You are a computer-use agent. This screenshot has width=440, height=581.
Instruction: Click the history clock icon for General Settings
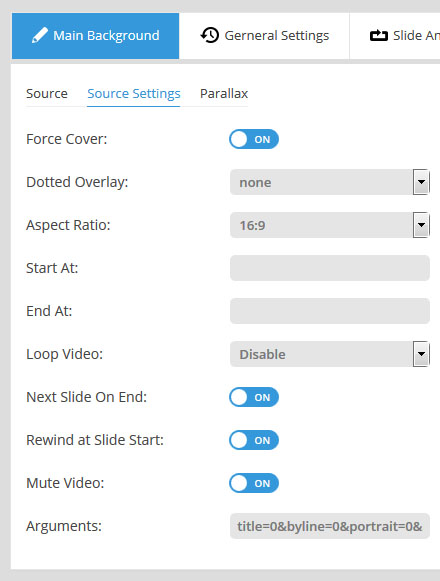tap(210, 36)
